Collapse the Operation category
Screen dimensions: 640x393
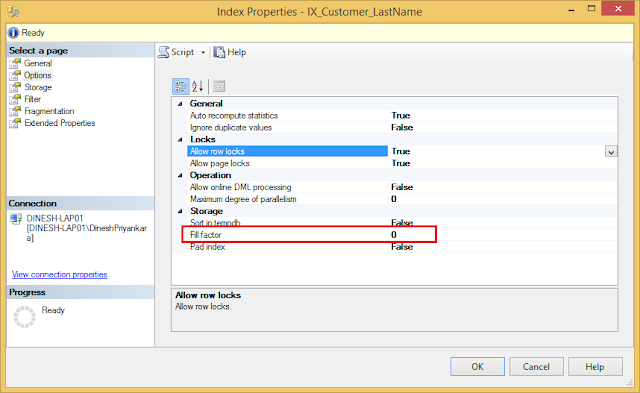pos(180,175)
